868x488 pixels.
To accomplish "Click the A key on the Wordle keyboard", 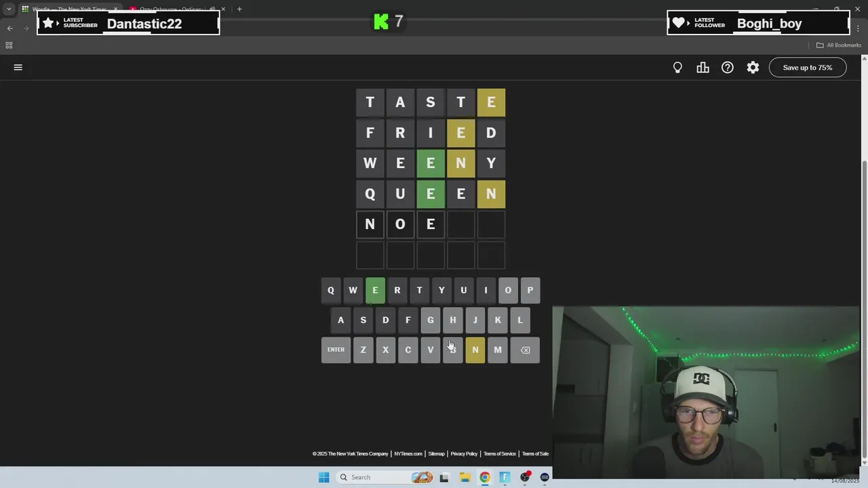I will [340, 320].
